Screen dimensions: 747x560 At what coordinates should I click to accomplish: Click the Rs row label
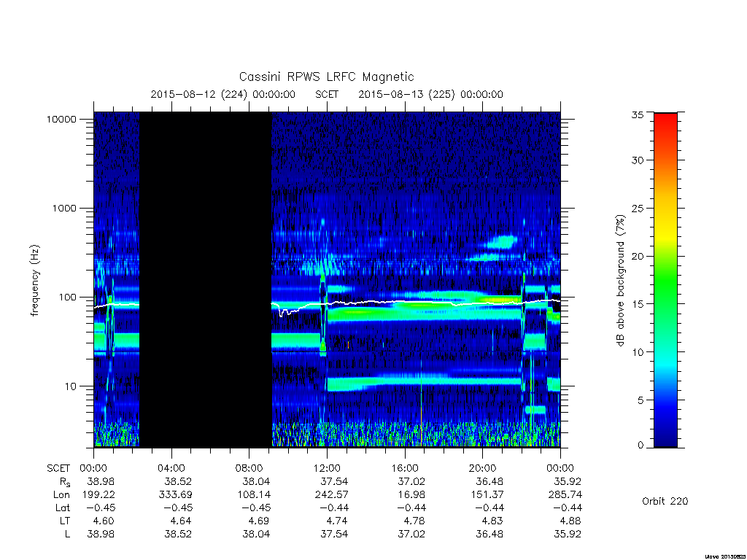click(65, 482)
